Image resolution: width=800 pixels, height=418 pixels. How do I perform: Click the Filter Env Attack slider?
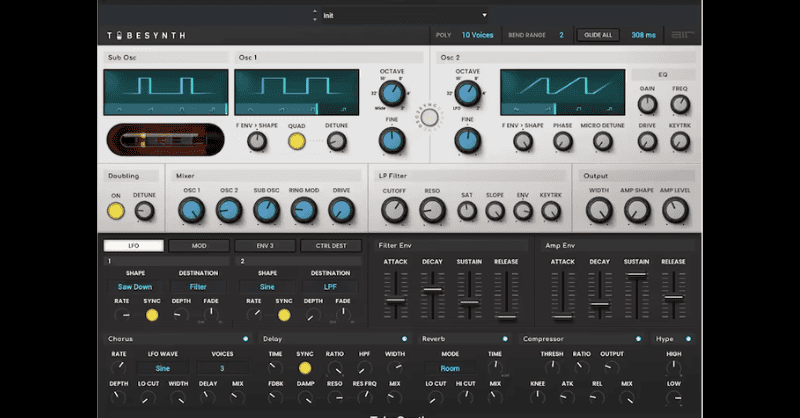click(395, 295)
